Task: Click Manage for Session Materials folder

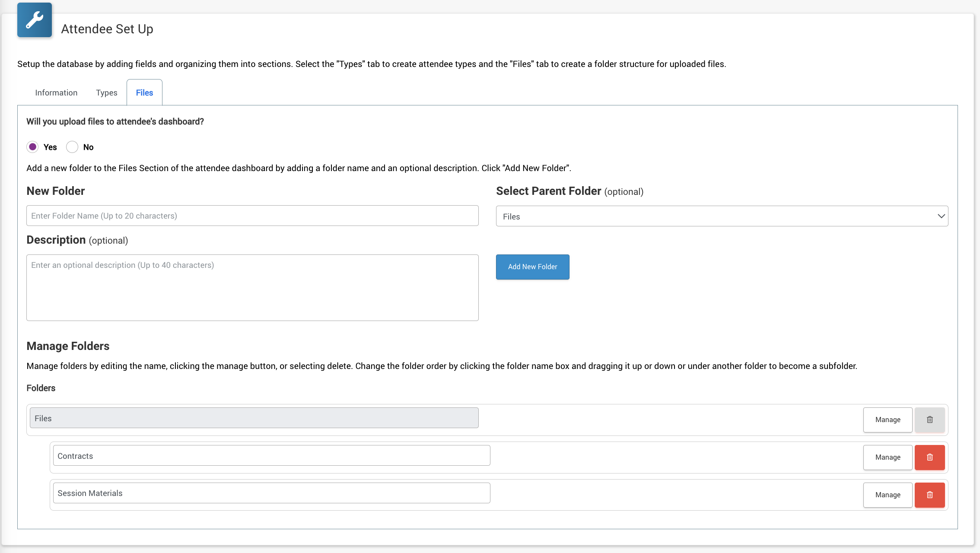Action: coord(888,495)
